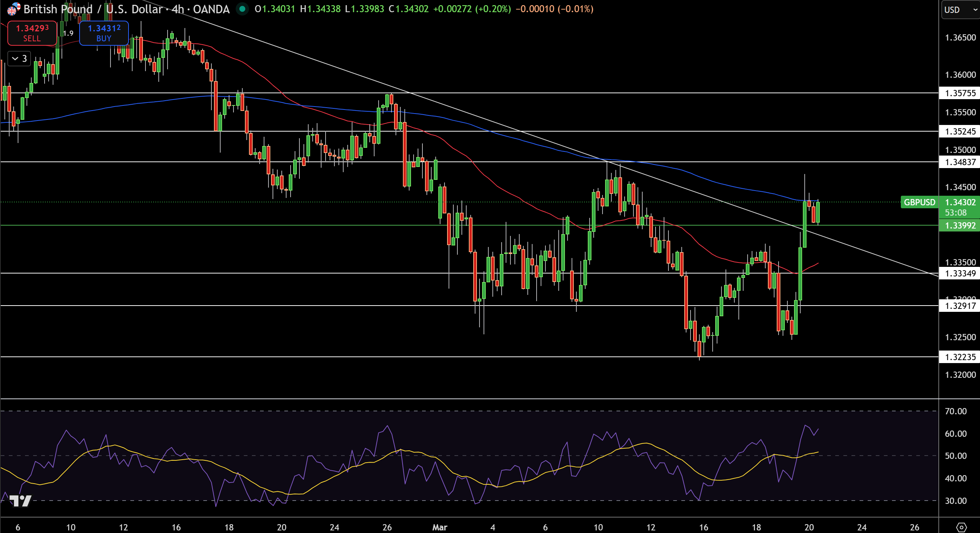Click the 60.00 RSI scale value
980x533 pixels.
[x=956, y=433]
